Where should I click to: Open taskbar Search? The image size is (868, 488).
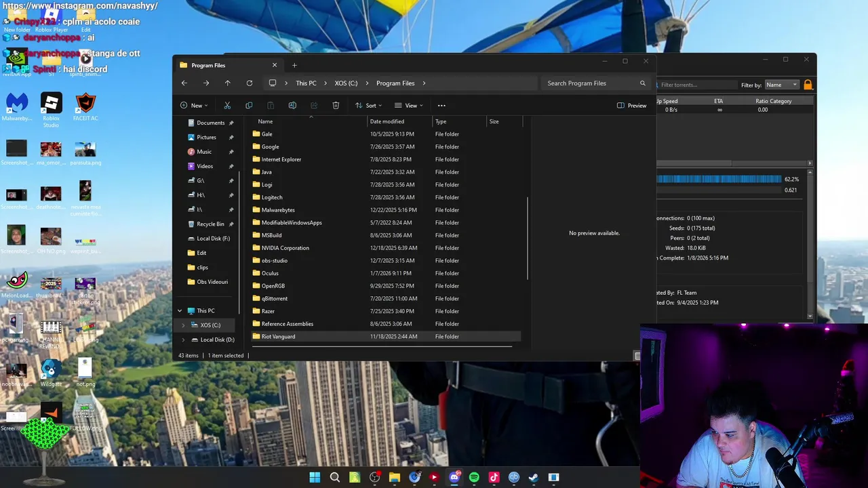[x=334, y=477]
